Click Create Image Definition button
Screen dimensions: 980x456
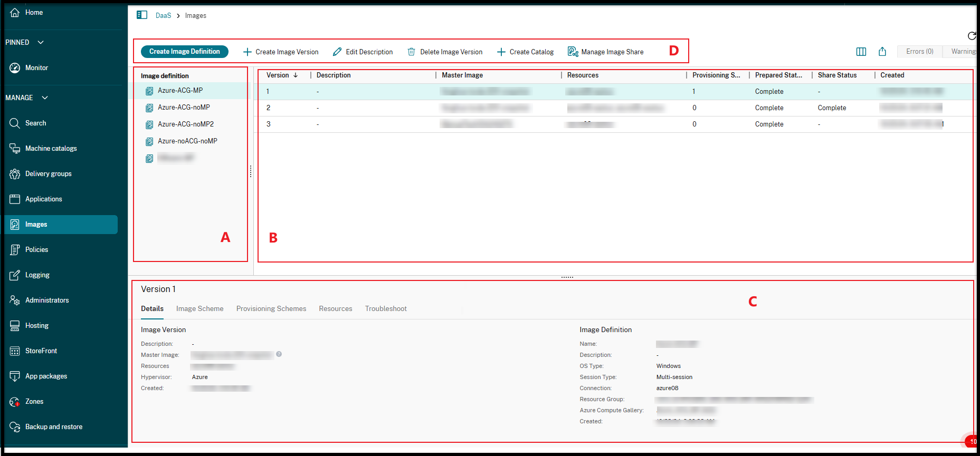pyautogui.click(x=185, y=51)
